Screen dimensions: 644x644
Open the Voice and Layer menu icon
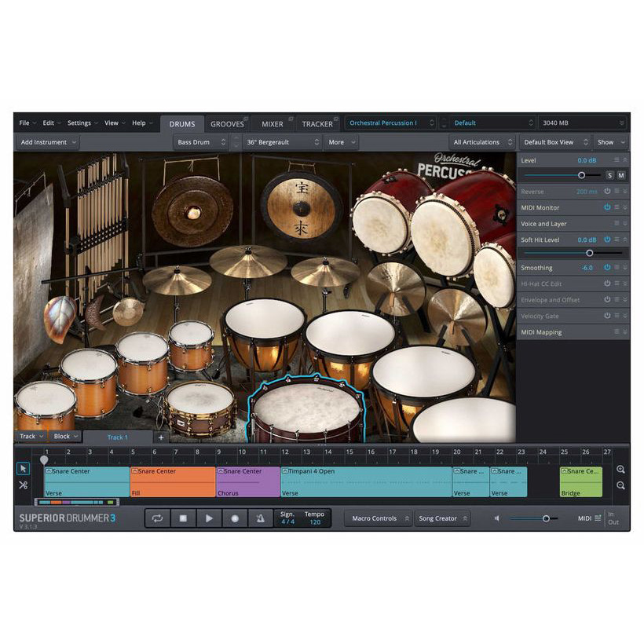click(x=617, y=223)
